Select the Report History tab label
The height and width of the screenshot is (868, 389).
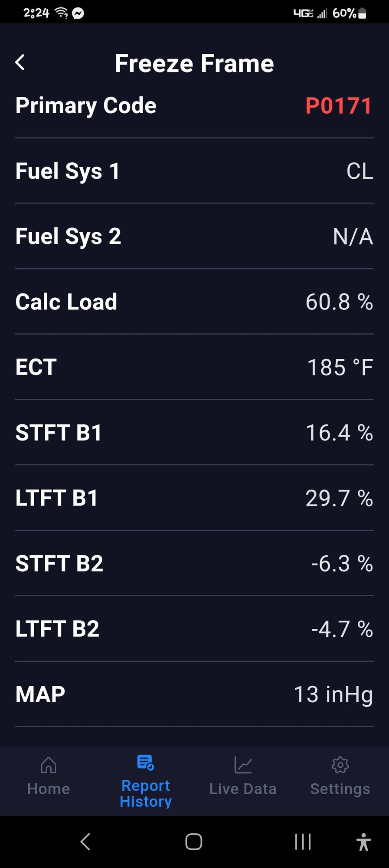(146, 793)
